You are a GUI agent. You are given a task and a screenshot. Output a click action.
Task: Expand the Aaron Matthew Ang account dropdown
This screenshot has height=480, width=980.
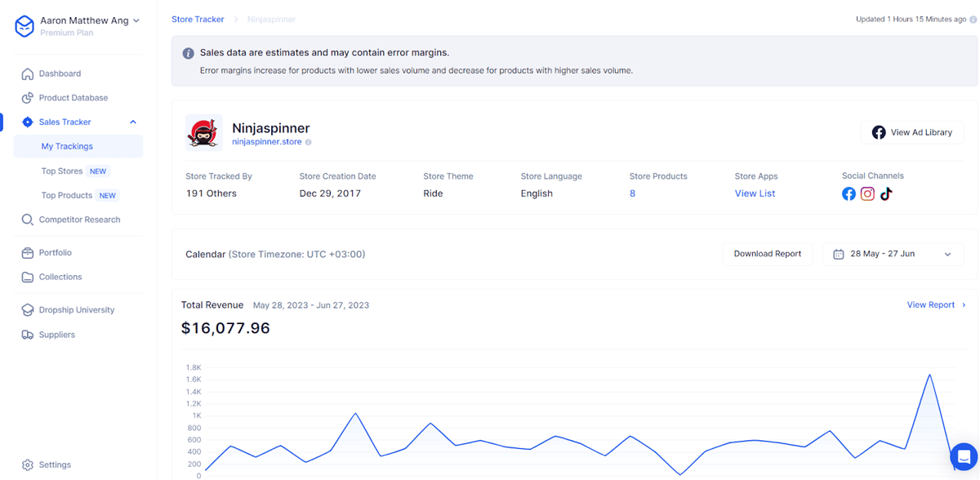136,20
